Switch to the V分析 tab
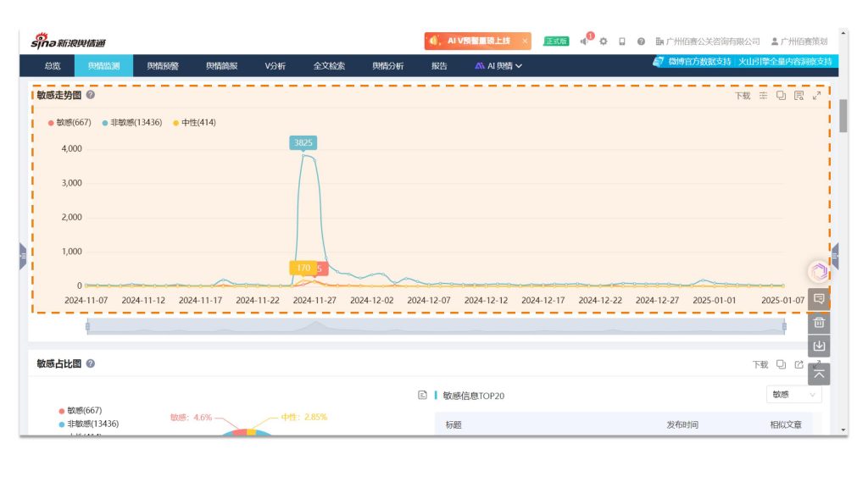The image size is (868, 488). (x=275, y=66)
